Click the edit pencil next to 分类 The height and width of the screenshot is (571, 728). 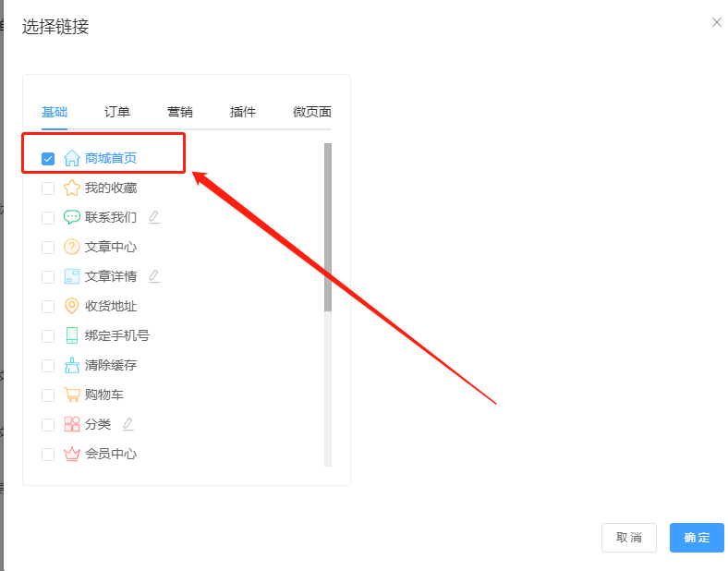tap(128, 424)
